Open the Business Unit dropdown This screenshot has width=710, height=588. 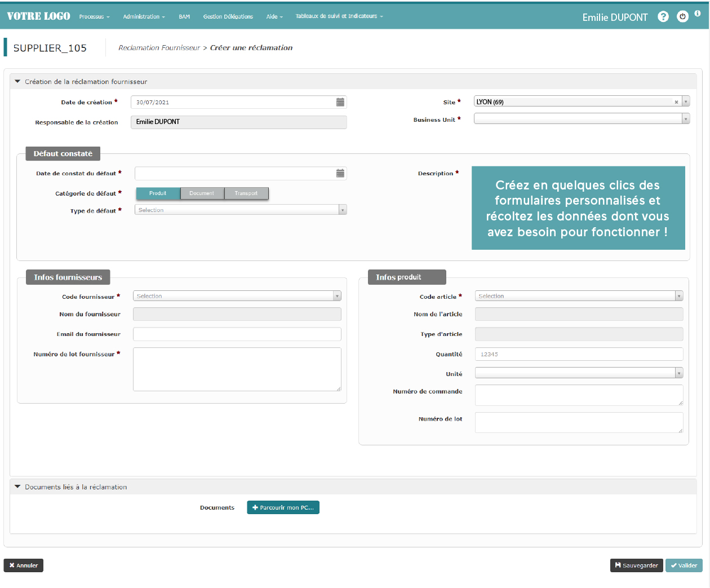click(x=685, y=118)
